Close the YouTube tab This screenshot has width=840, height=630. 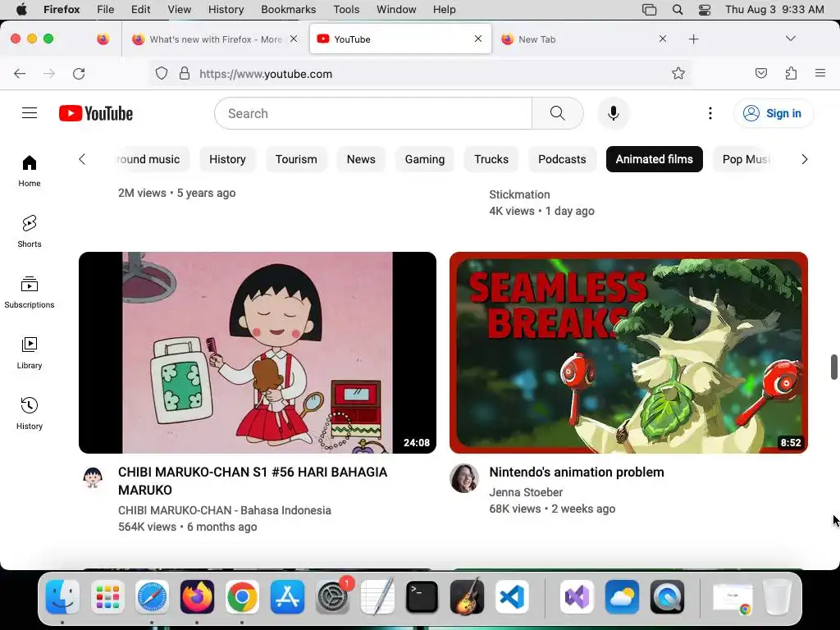coord(478,39)
